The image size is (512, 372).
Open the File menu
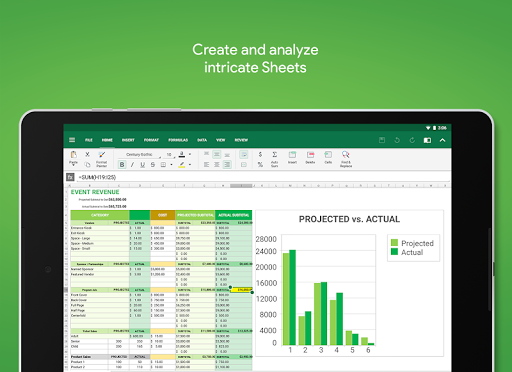89,140
